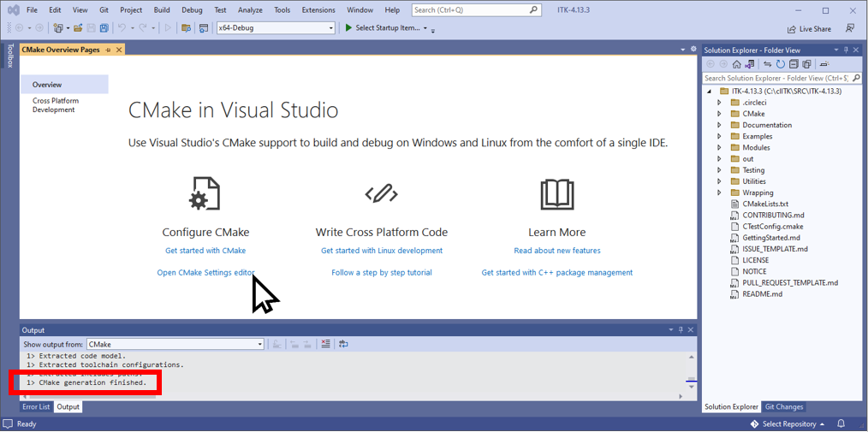
Task: Click the Visual Studio logo icon
Action: pos(15,10)
